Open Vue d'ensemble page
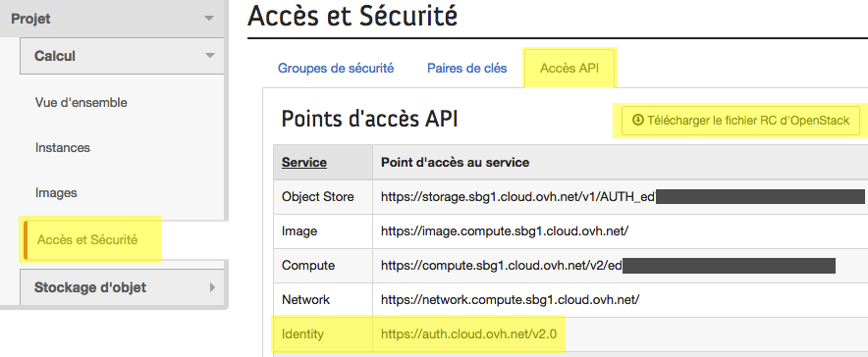This screenshot has height=357, width=868. tap(81, 103)
